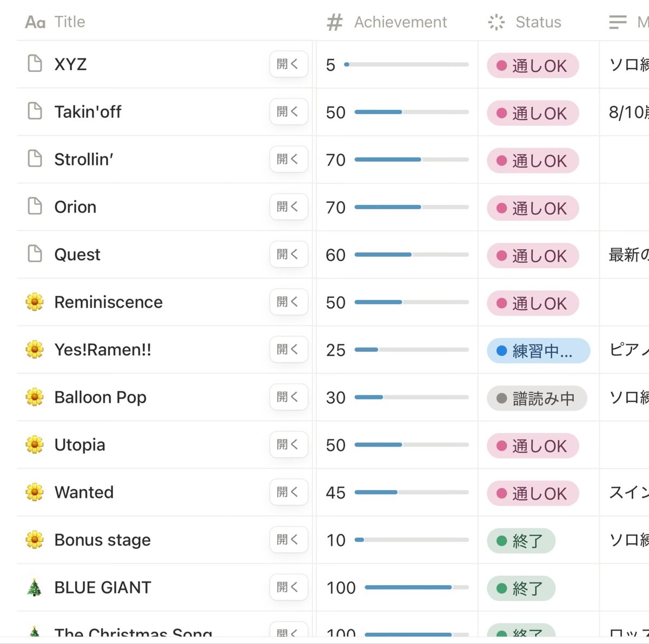Viewport: 649px width, 644px height.
Task: Open Bonus stage page using 開く button
Action: coord(289,540)
